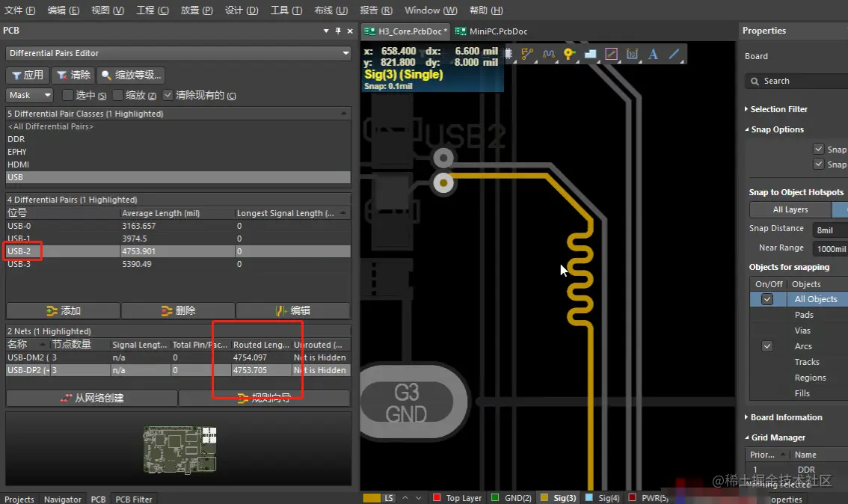Select <All Differential Pairs> class row

tap(179, 126)
